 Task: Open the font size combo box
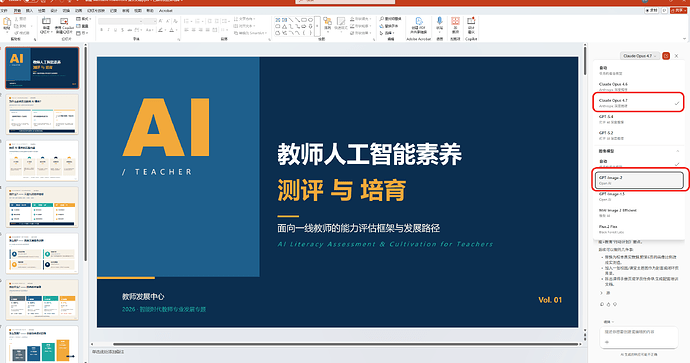click(150, 21)
